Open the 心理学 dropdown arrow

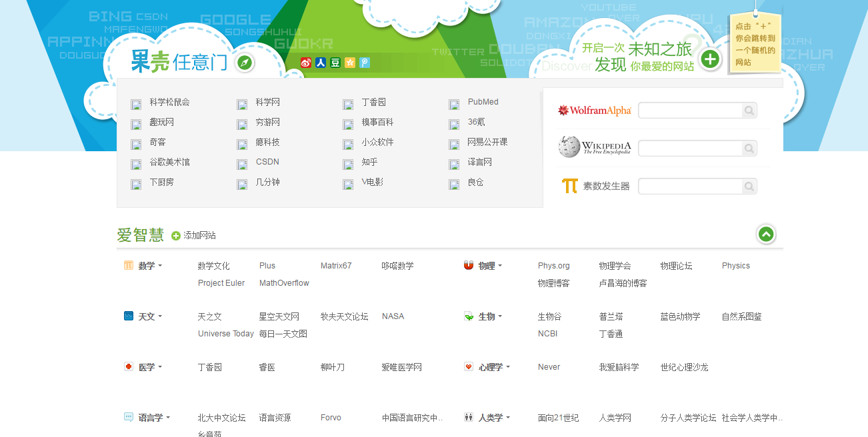(508, 367)
